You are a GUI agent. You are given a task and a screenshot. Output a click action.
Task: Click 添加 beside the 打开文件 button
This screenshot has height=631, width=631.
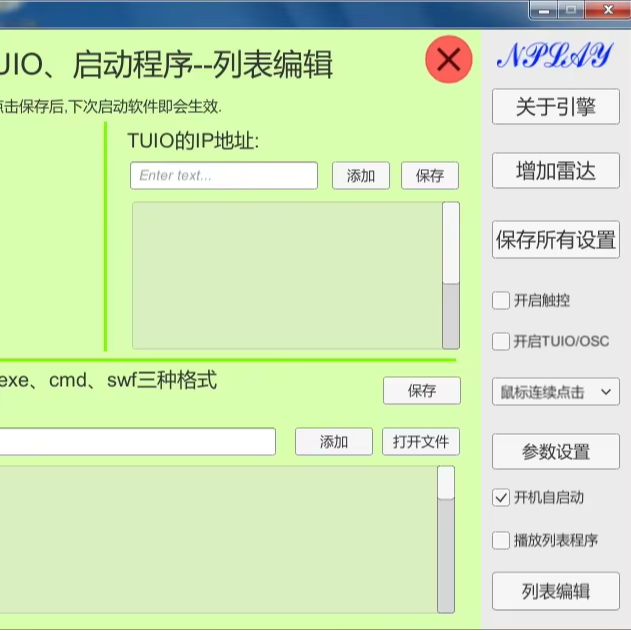pyautogui.click(x=334, y=442)
